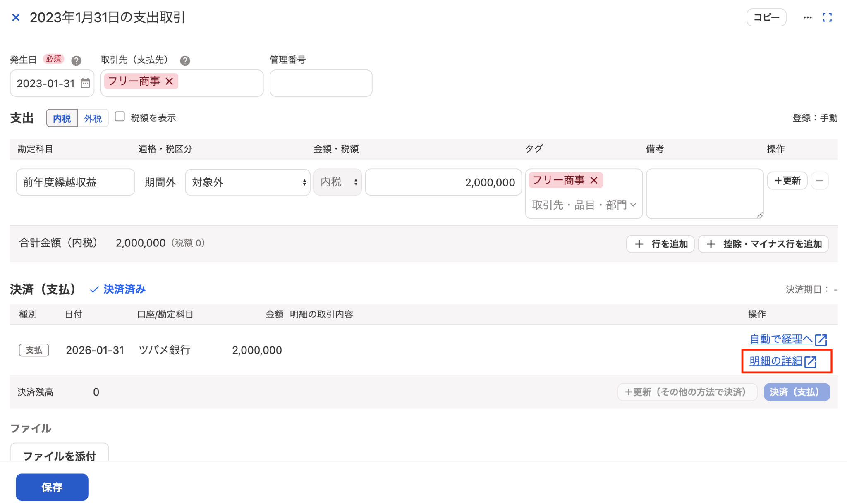Viewport: 847px width, 504px height.
Task: Expand the panel to fullscreen
Action: 827,17
